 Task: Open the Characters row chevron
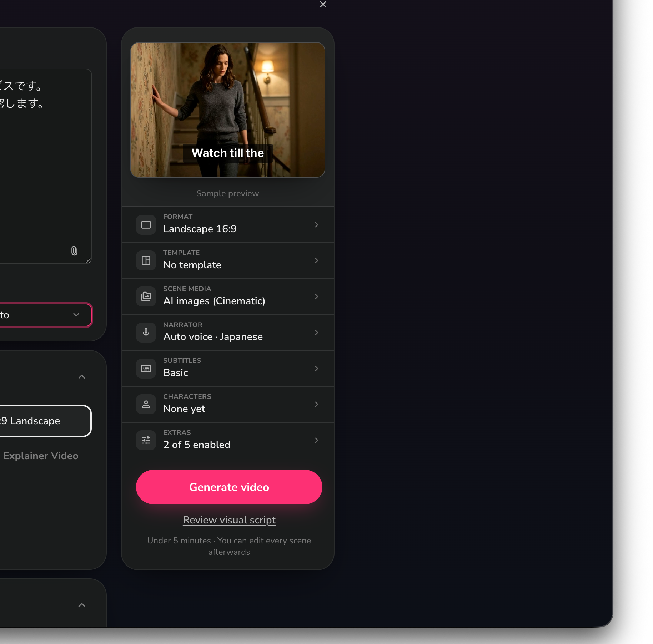tap(316, 404)
